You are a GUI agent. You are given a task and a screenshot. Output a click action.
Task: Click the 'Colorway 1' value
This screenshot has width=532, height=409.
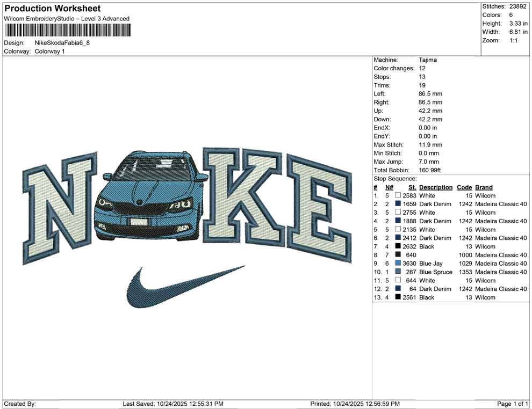coord(49,51)
